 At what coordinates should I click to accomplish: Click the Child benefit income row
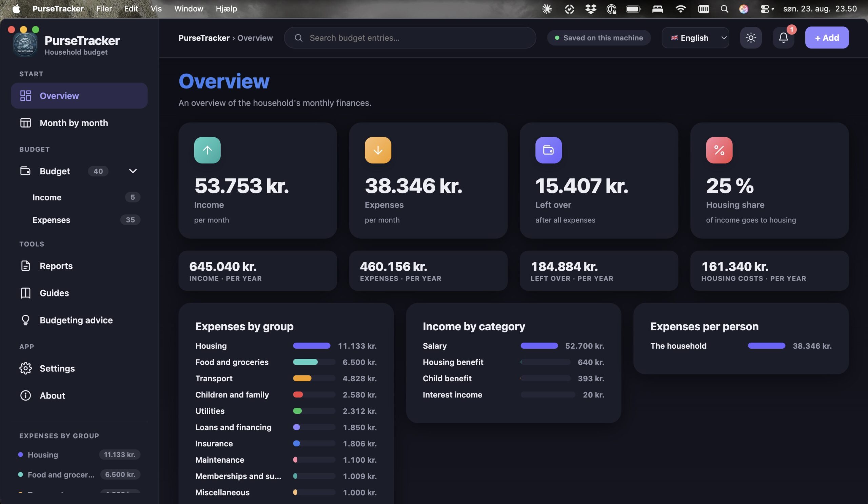coord(513,378)
